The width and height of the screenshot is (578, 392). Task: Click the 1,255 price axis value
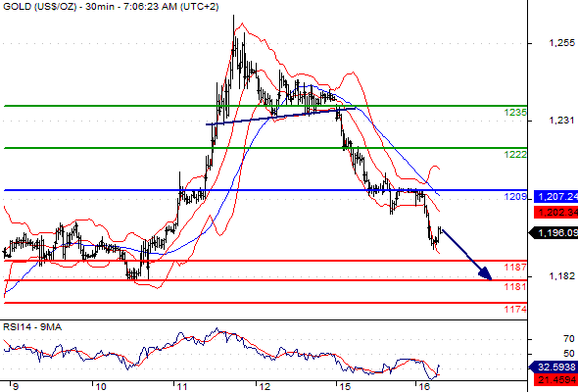pyautogui.click(x=561, y=43)
